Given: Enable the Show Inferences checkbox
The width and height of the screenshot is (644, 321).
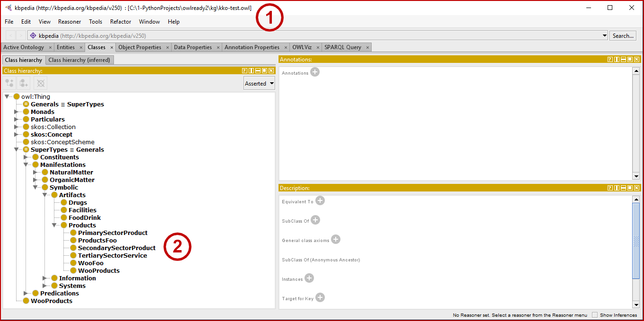Looking at the screenshot, I should pos(595,315).
